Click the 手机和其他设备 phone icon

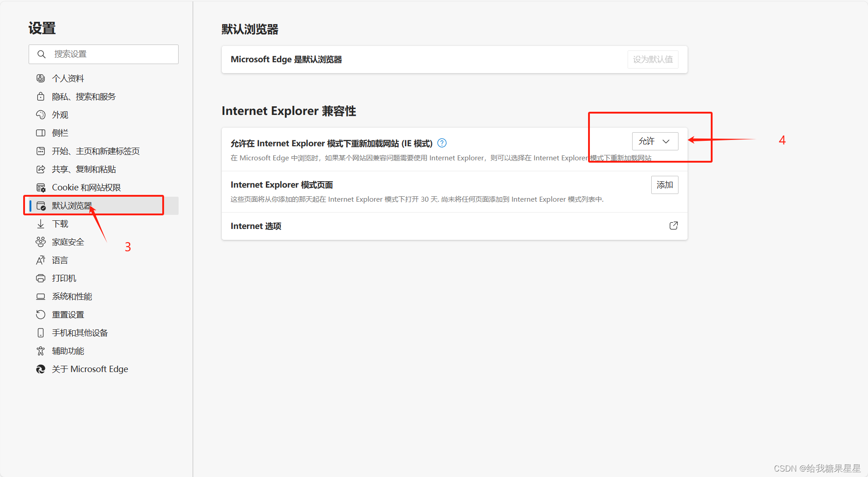click(x=40, y=333)
